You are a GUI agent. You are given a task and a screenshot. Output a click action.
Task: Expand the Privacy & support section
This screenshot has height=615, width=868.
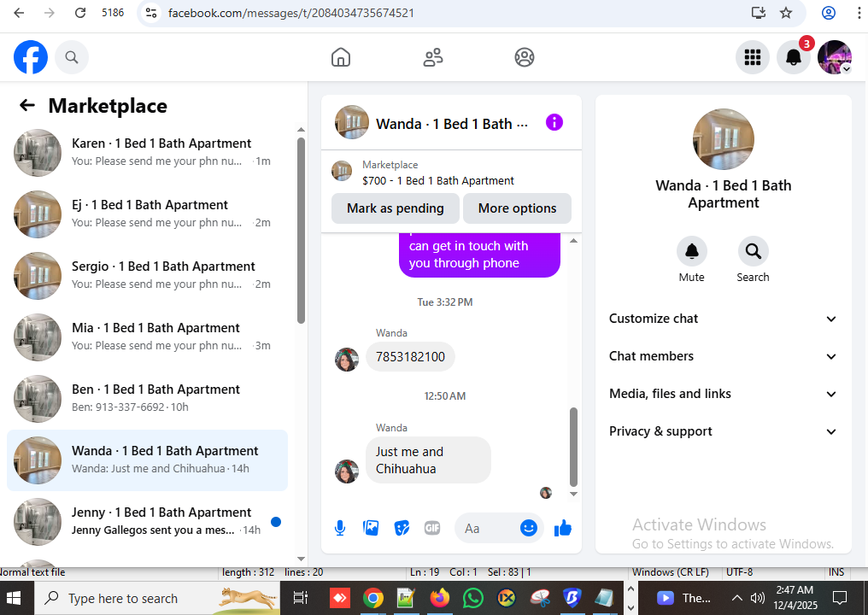(x=723, y=431)
